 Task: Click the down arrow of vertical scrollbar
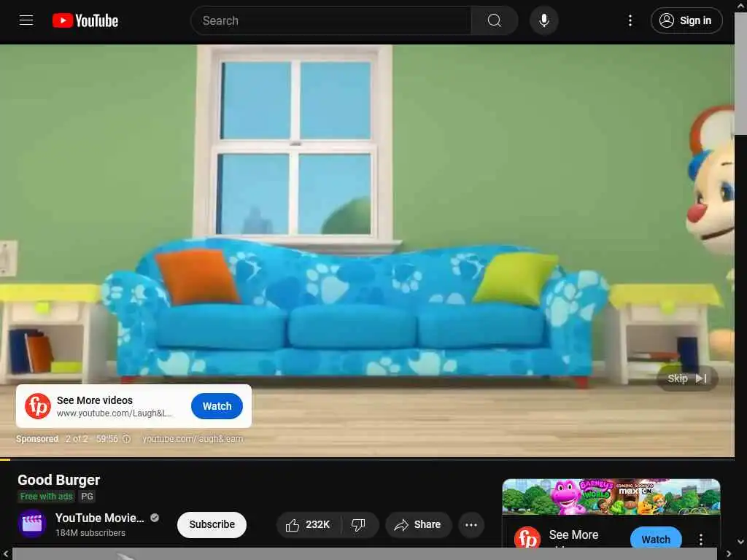point(741,542)
